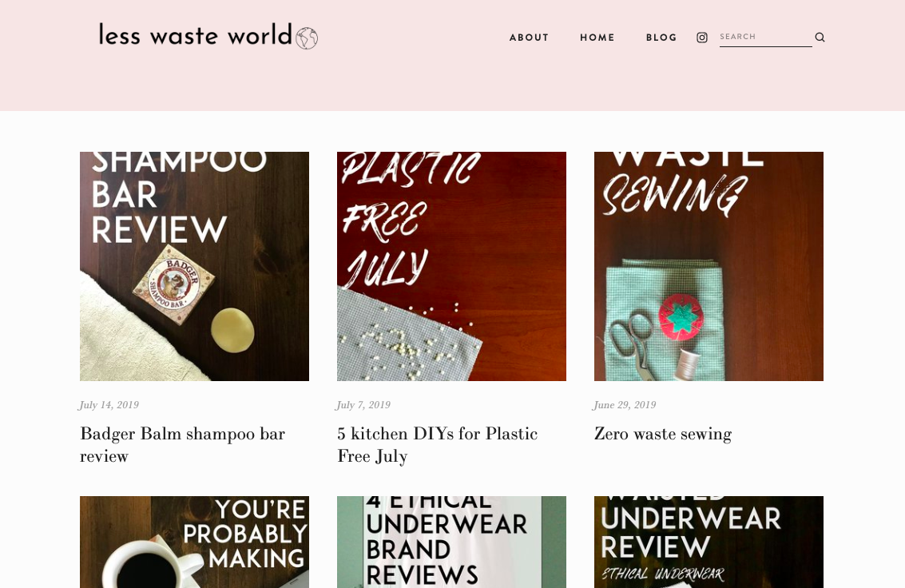
Task: Open 5 kitchen DIYs for Plastic Free July
Action: [x=438, y=445]
